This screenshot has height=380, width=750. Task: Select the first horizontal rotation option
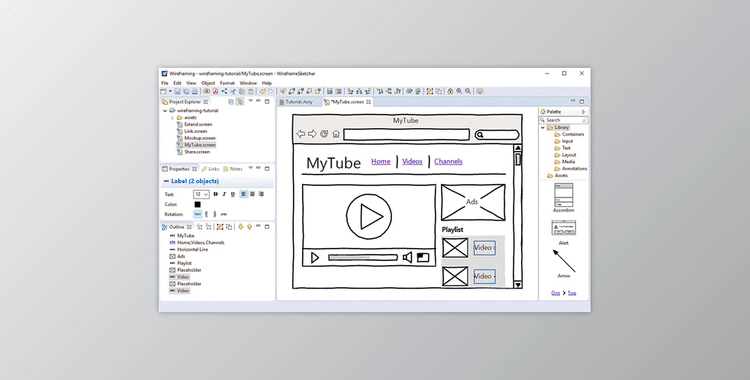[198, 214]
